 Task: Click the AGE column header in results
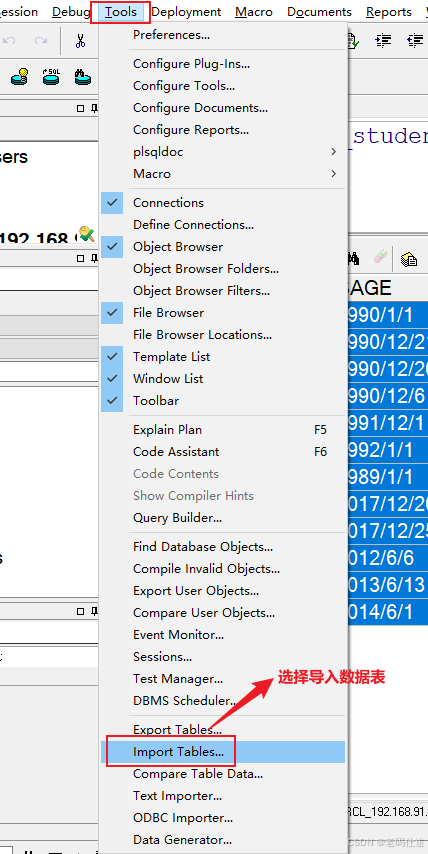(x=388, y=288)
